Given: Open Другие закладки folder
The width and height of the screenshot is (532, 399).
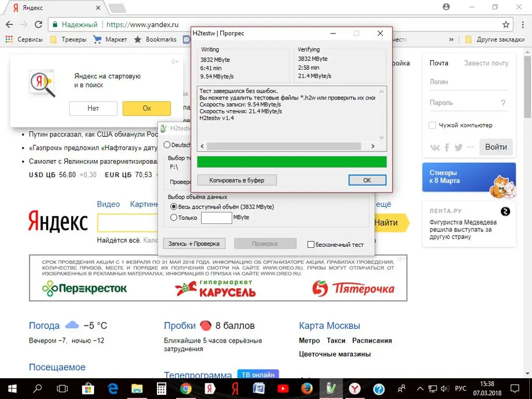Looking at the screenshot, I should coord(495,39).
